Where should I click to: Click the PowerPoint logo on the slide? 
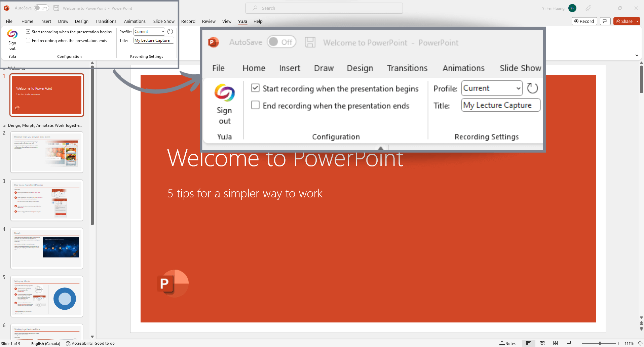point(173,283)
